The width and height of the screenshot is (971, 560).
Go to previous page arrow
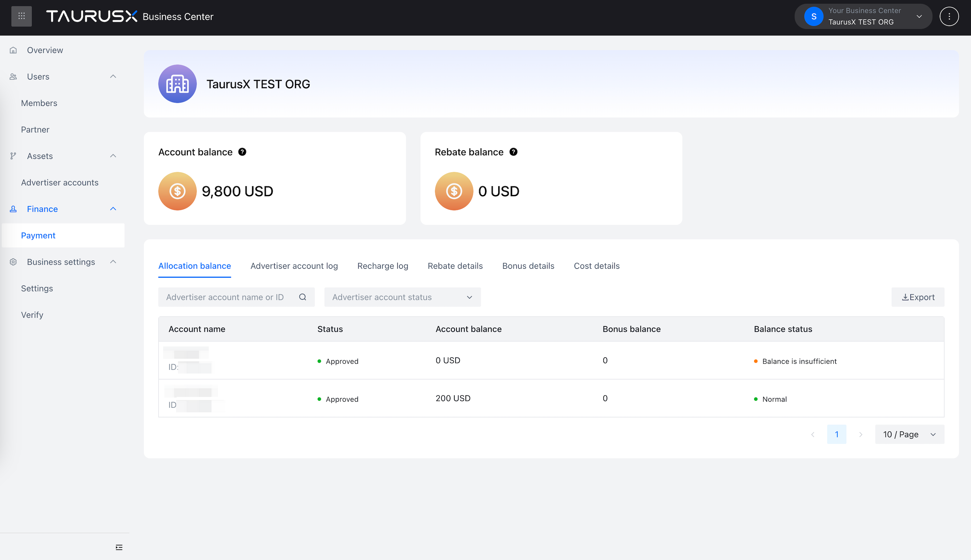(x=812, y=434)
